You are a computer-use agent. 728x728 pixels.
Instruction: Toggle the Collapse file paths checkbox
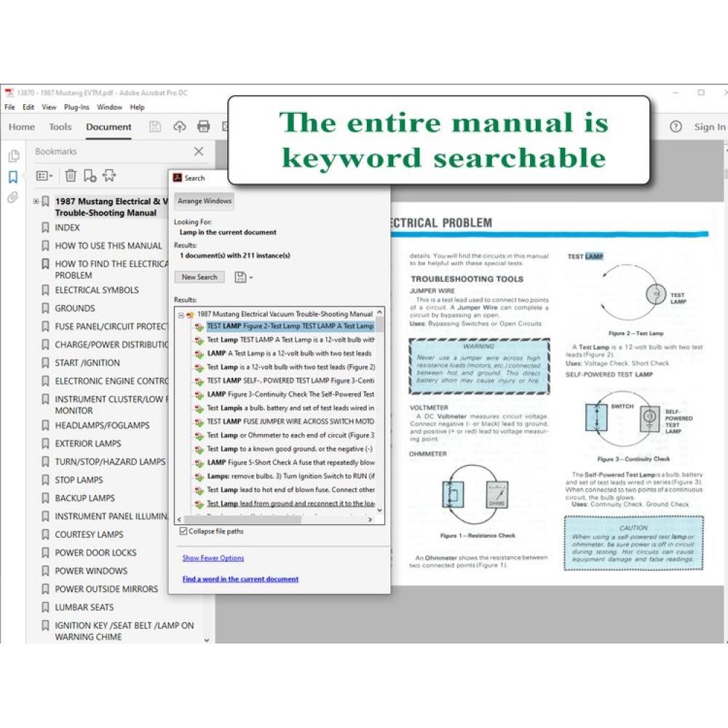[183, 531]
